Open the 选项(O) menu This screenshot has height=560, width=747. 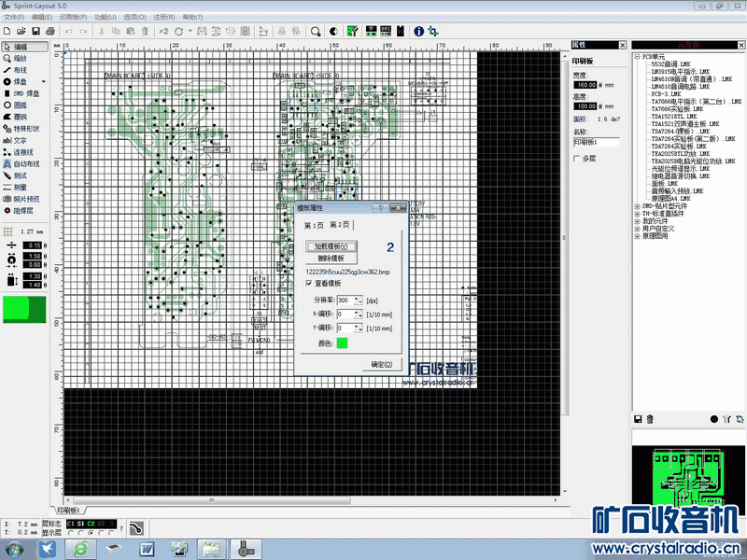pos(135,17)
